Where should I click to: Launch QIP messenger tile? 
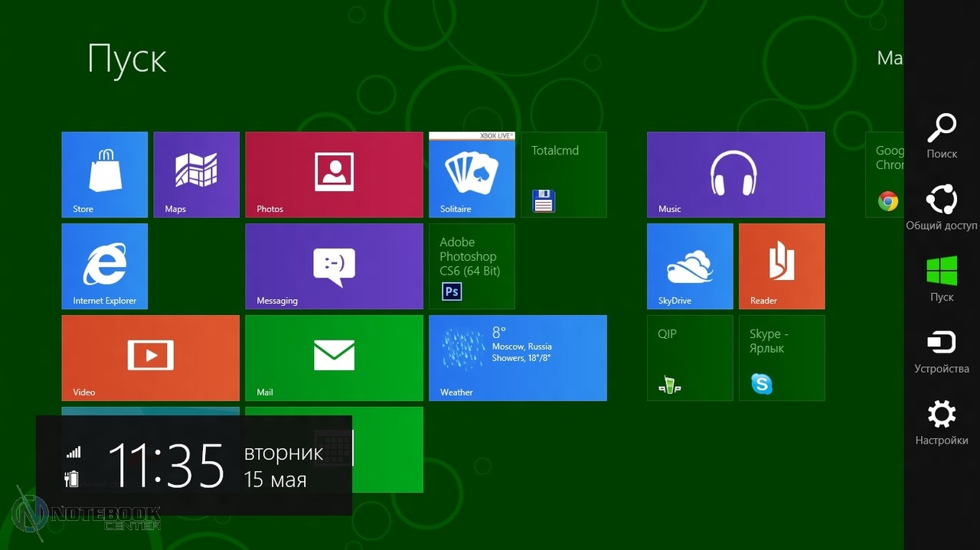click(690, 358)
